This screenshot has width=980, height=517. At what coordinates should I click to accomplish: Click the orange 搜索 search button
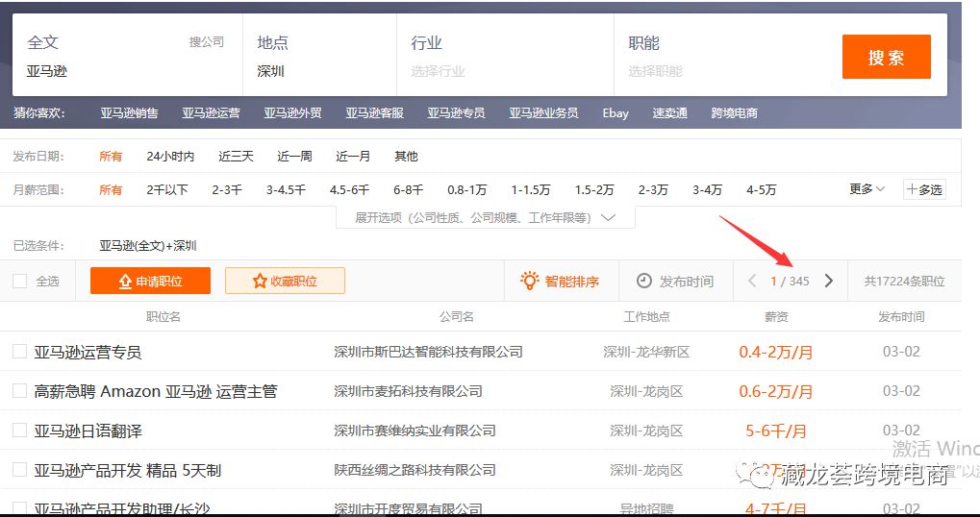[886, 57]
